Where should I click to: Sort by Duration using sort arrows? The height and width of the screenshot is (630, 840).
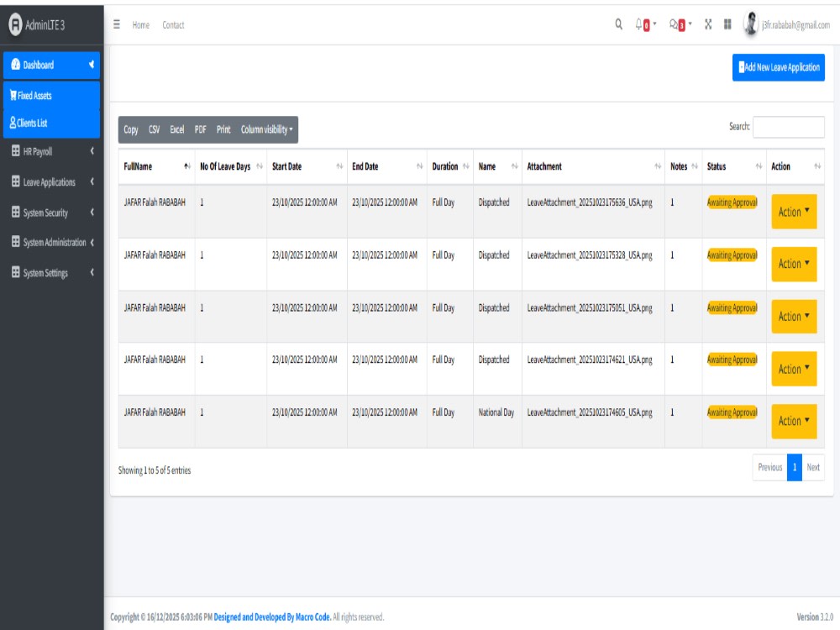(466, 166)
